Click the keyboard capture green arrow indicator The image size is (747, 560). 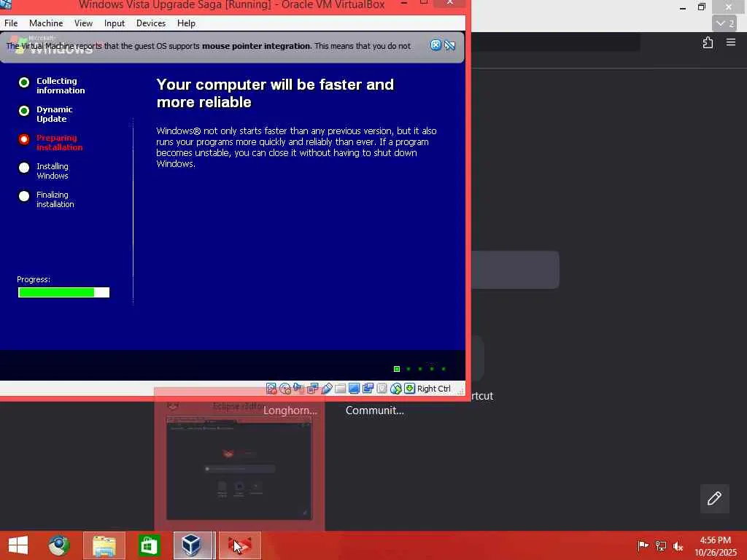click(x=409, y=389)
